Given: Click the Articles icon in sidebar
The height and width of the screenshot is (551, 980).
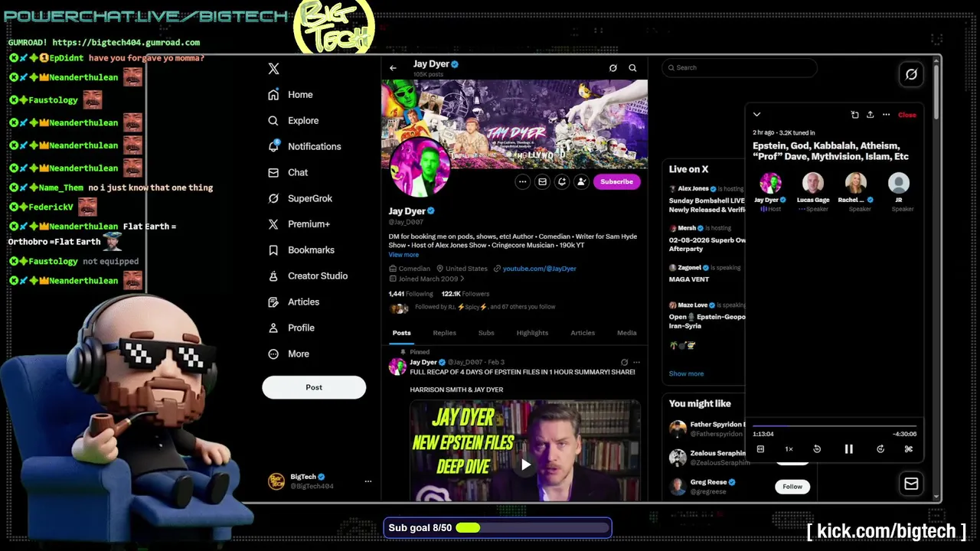Looking at the screenshot, I should (x=273, y=302).
